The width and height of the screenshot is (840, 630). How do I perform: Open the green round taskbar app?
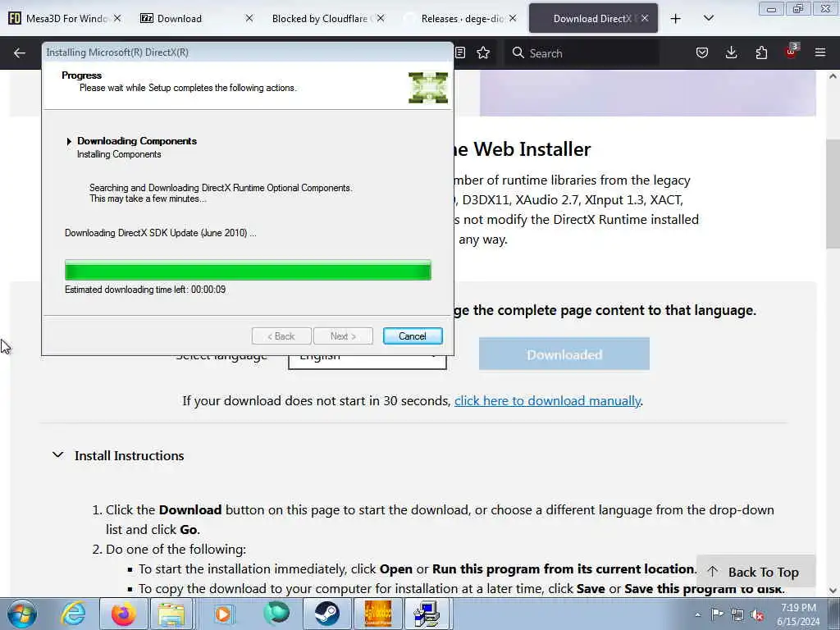click(x=276, y=614)
